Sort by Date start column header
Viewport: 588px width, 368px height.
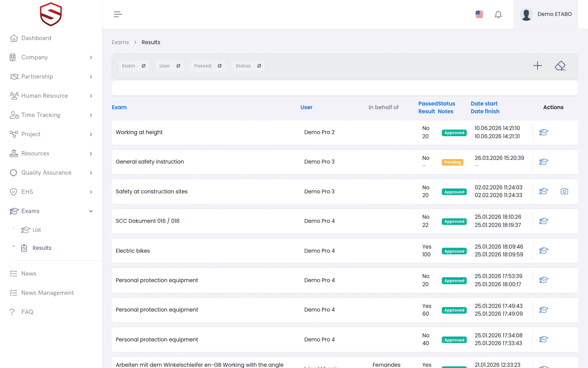[484, 104]
